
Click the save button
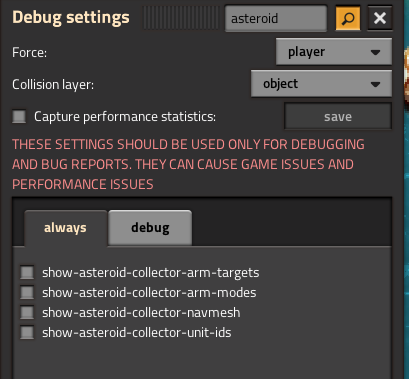(x=338, y=116)
